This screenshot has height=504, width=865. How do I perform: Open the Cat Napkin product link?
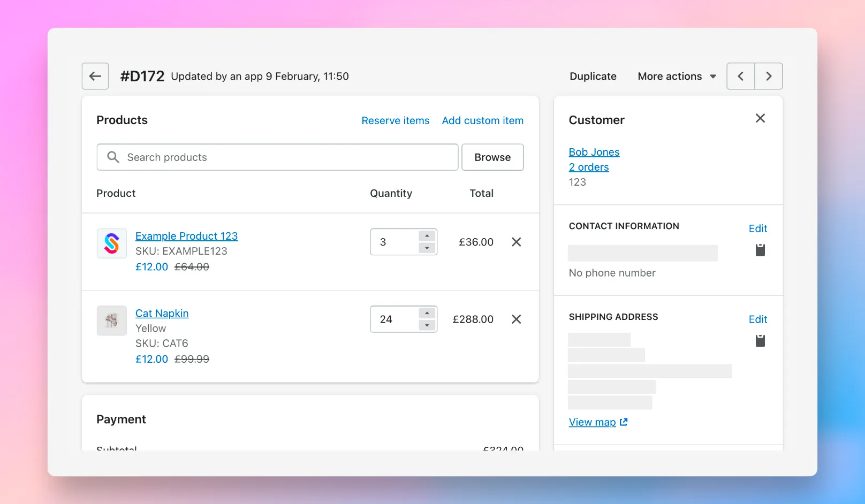coord(162,313)
